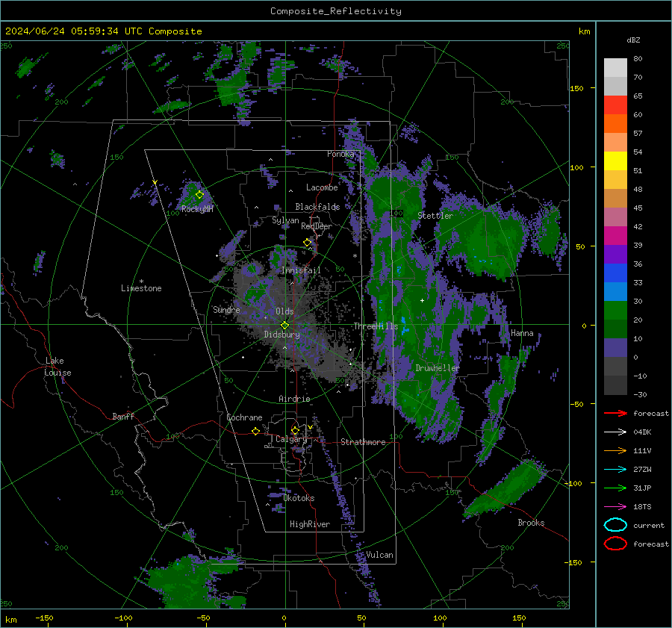Click the yellow V marker east of Calgary diamond
The image size is (672, 628).
310,427
